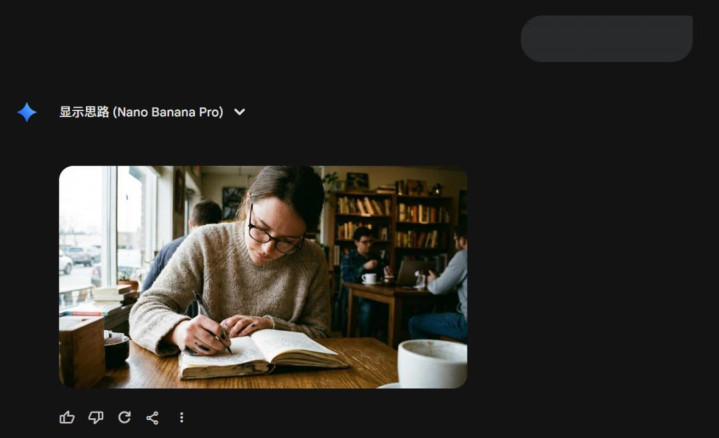Select the photo of woman writing
The image size is (719, 438).
pyautogui.click(x=263, y=277)
